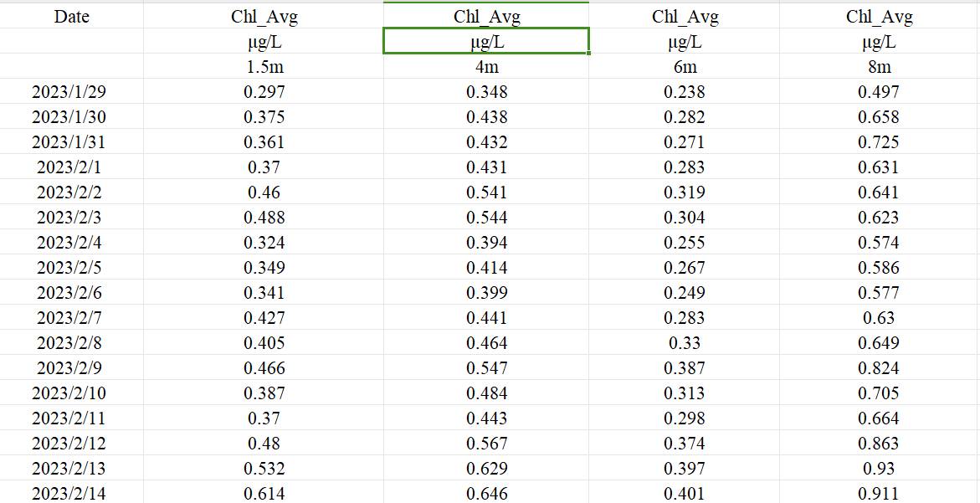Click the µg/L unit cell above 6m
The image size is (980, 503).
(x=684, y=42)
